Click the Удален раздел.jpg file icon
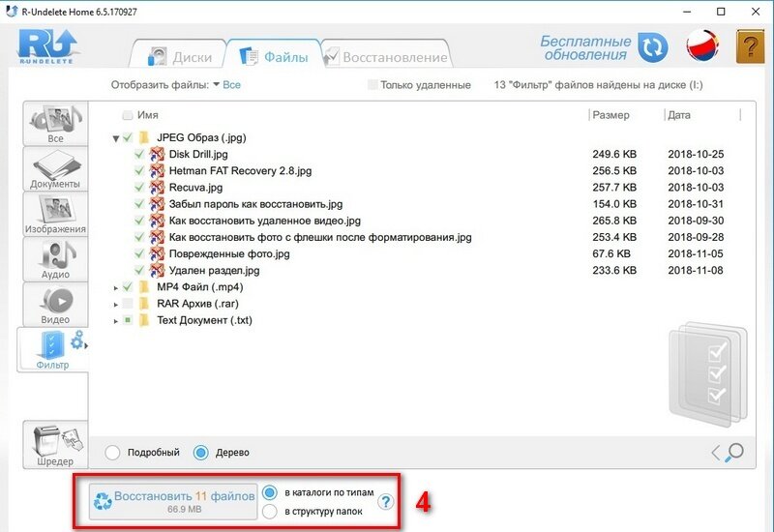The width and height of the screenshot is (774, 532). pyautogui.click(x=157, y=271)
